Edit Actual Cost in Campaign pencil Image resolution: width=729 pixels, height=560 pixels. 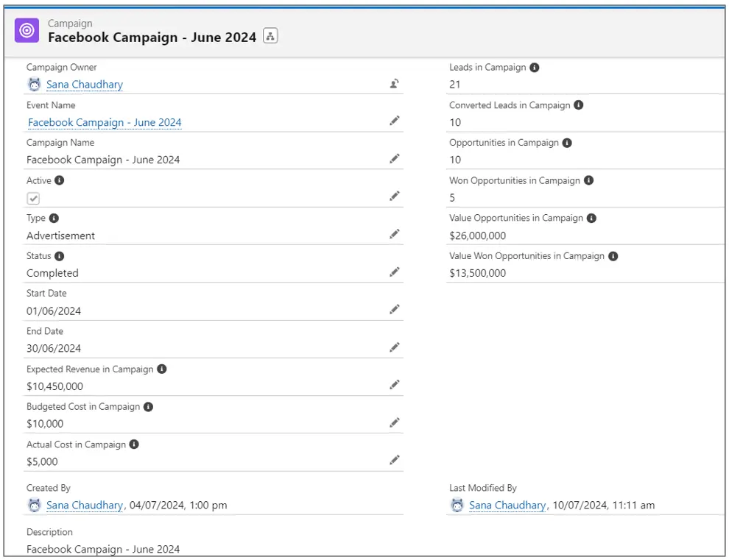[x=394, y=460]
